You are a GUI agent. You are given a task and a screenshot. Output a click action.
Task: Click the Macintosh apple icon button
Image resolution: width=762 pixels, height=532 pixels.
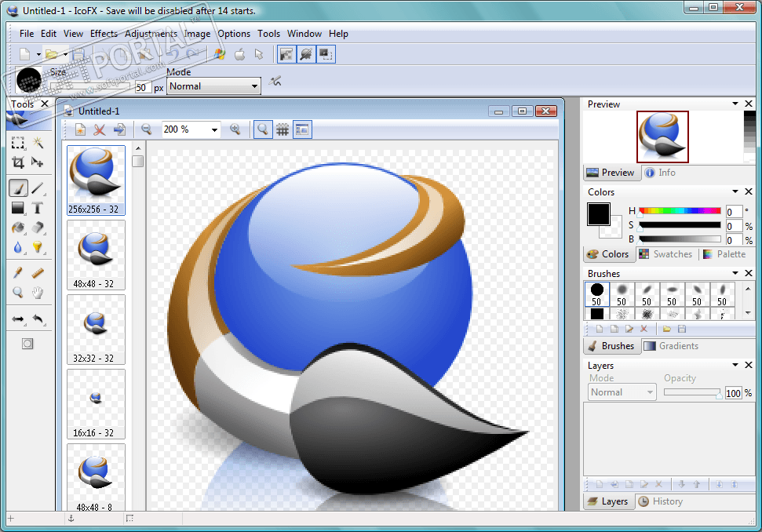coord(240,54)
